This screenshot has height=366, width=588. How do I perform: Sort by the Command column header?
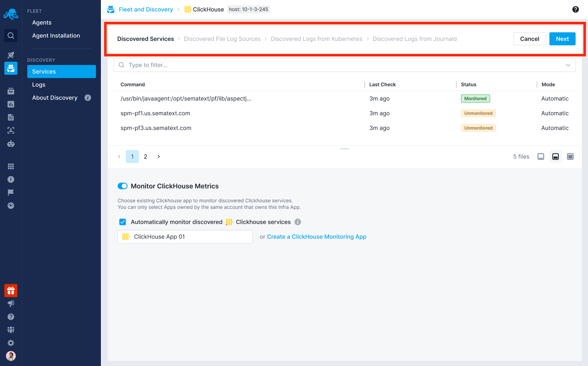[x=133, y=85]
